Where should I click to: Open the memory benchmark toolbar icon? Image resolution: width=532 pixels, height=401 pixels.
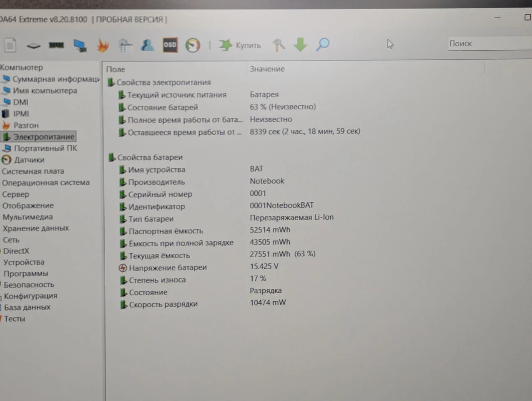[x=57, y=45]
